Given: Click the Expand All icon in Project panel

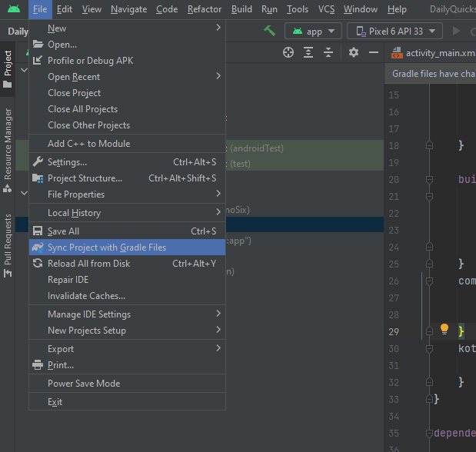Looking at the screenshot, I should click(x=308, y=52).
